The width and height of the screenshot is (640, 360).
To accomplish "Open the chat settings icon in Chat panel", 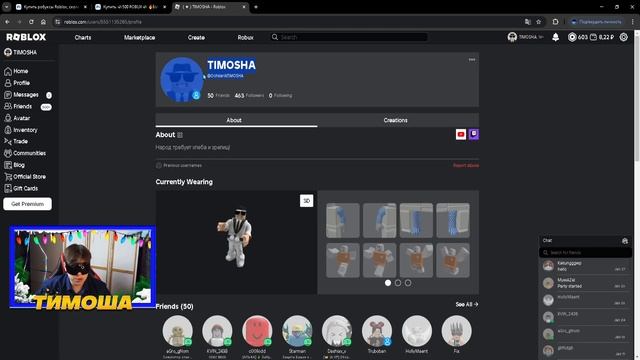I will coord(625,241).
